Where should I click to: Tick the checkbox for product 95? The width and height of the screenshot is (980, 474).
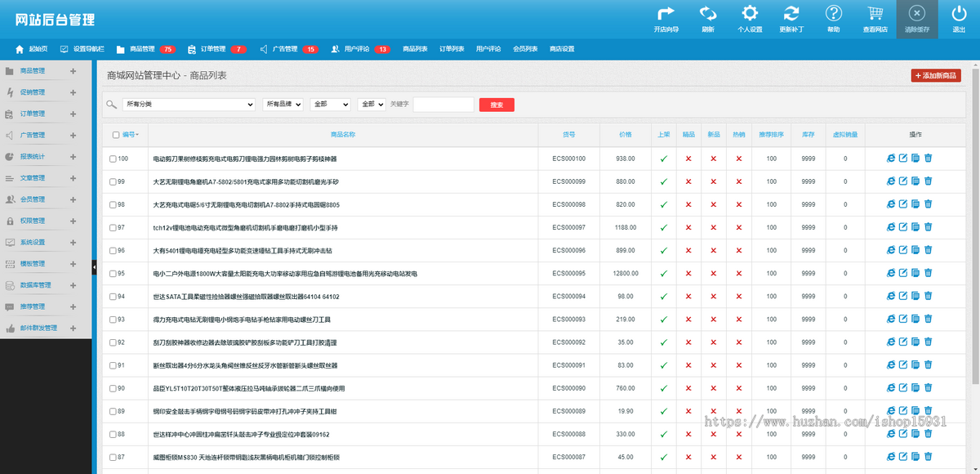point(114,273)
